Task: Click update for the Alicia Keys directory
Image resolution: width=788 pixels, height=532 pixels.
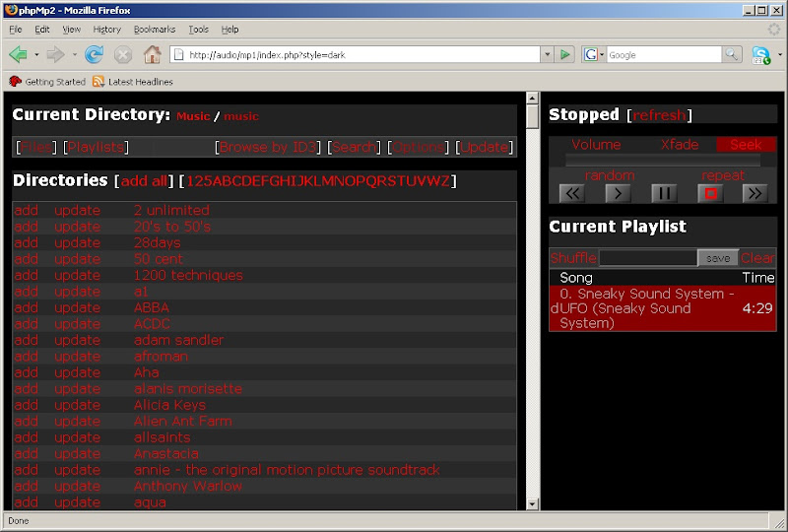Action: [x=77, y=405]
